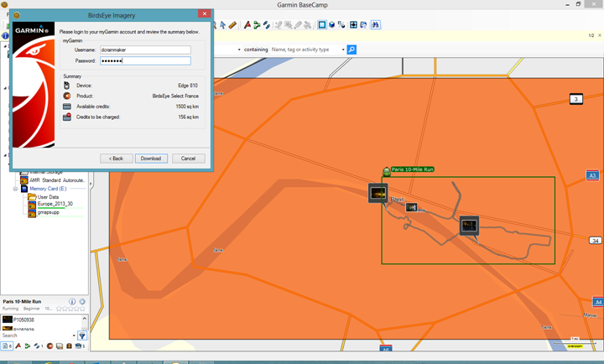Toggle the photos filter showing 5

point(80,346)
